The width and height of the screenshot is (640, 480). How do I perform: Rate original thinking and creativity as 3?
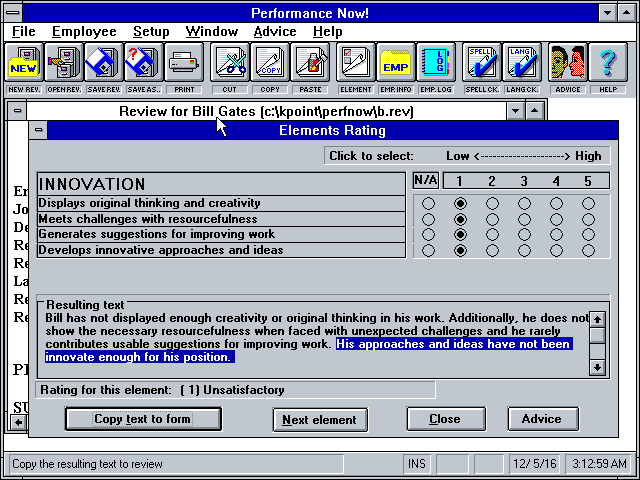(524, 203)
